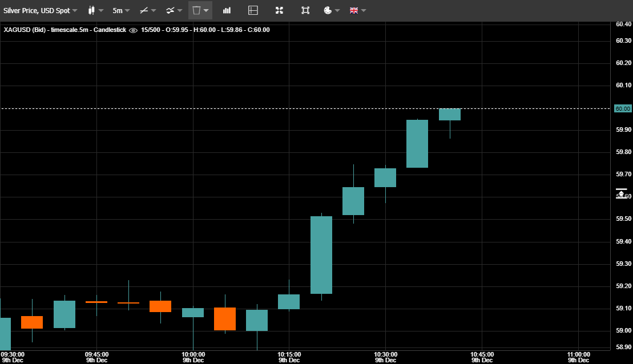This screenshot has width=633, height=364.
Task: Click the fit-chart-to-frame icon
Action: 305,10
